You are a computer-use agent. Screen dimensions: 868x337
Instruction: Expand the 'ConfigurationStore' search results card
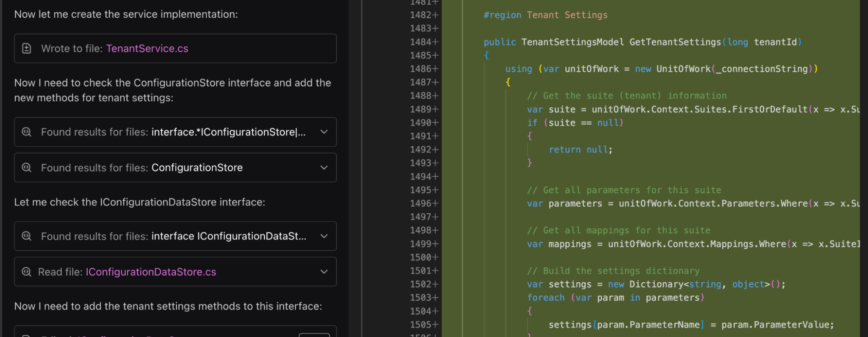pyautogui.click(x=324, y=168)
